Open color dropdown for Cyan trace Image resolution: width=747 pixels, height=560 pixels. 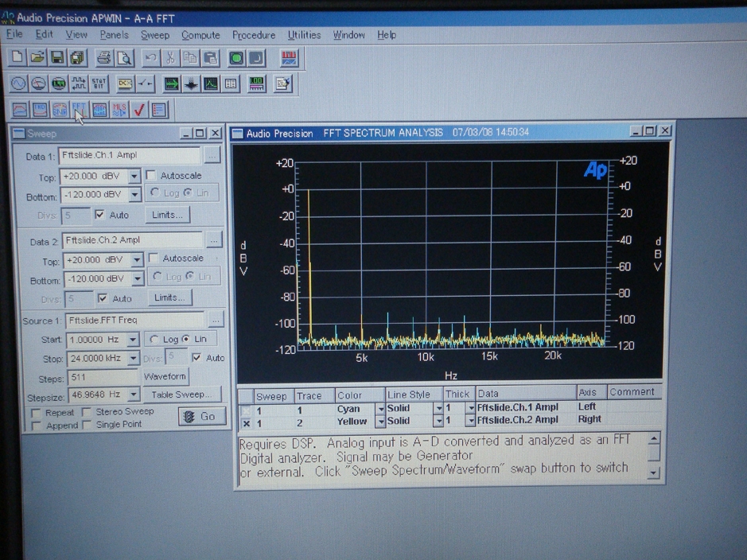[x=380, y=409]
